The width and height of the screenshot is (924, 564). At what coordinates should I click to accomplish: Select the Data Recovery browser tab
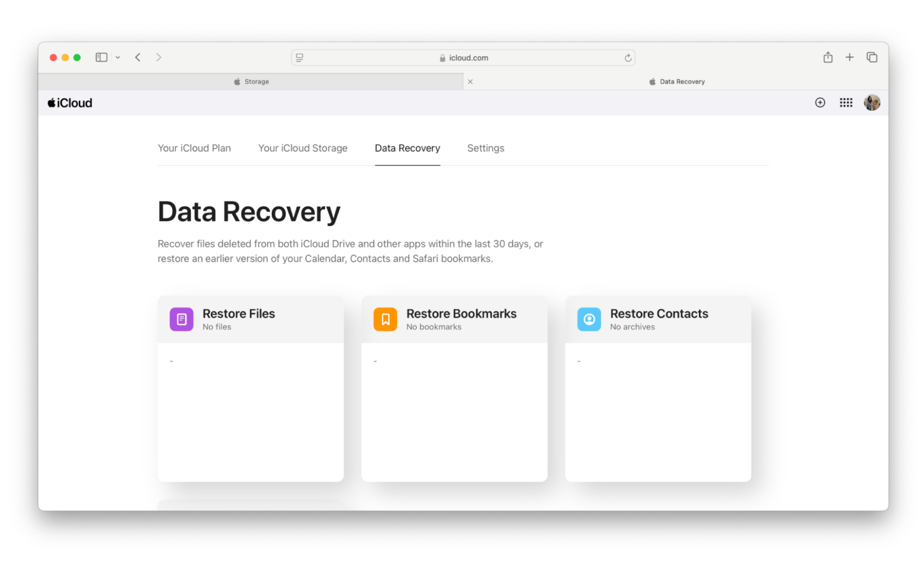coord(676,82)
